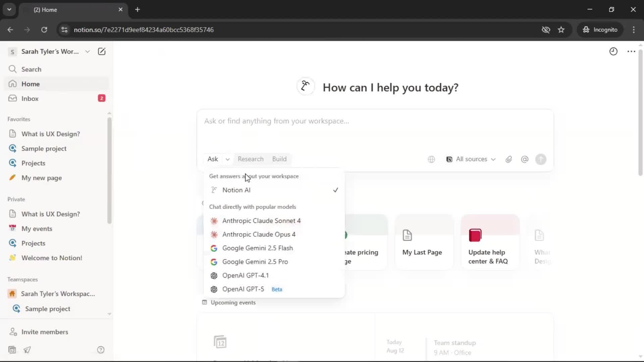Click the Upcoming events heading
The image size is (644, 362).
233,303
